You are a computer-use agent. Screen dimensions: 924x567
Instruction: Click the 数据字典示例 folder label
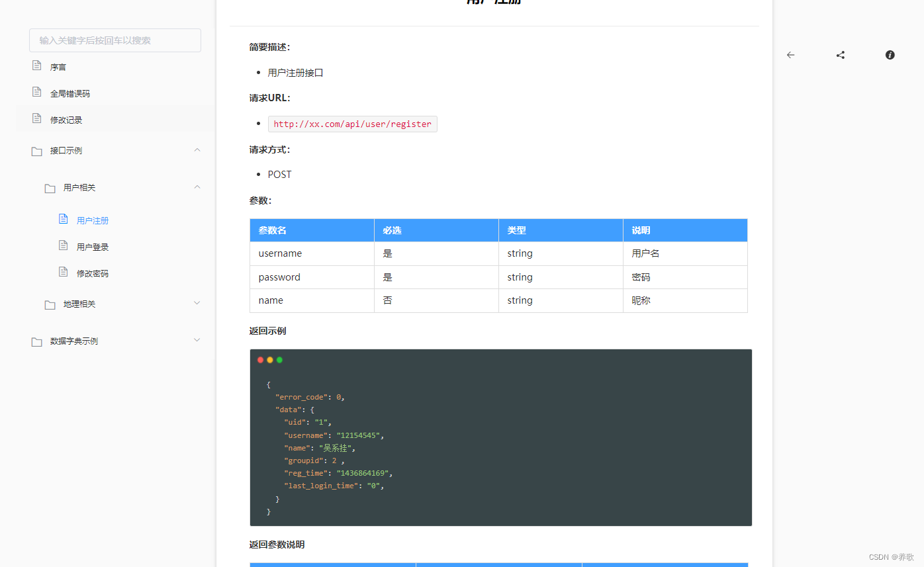point(74,341)
